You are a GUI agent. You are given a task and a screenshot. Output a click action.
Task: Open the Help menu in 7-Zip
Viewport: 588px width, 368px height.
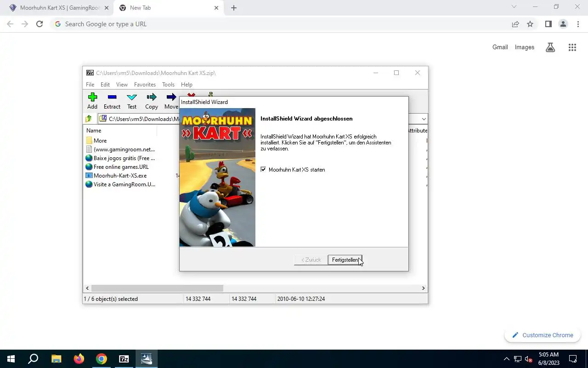[187, 85]
